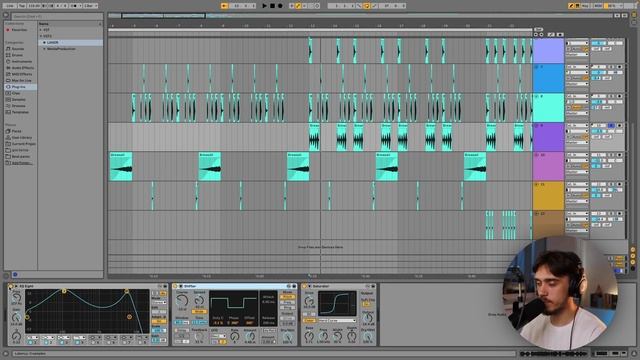Viewport: 640px width, 360px height.
Task: Click the Link button at top left
Action: click(x=10, y=6)
